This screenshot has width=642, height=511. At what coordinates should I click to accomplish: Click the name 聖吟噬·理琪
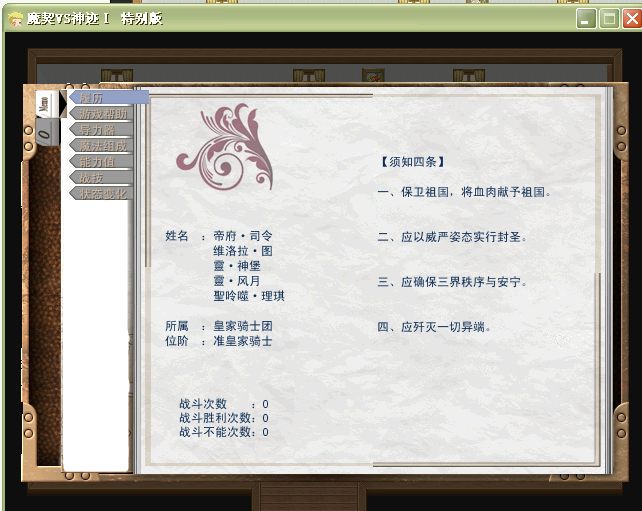[249, 296]
